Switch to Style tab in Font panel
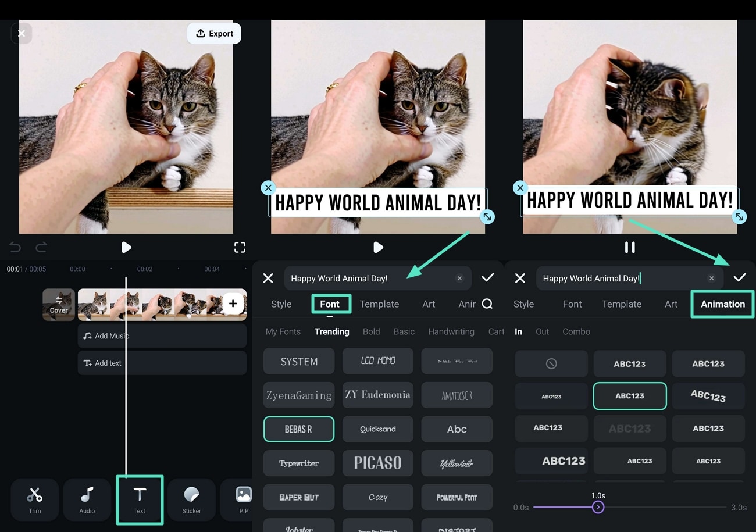The width and height of the screenshot is (756, 532). tap(281, 304)
